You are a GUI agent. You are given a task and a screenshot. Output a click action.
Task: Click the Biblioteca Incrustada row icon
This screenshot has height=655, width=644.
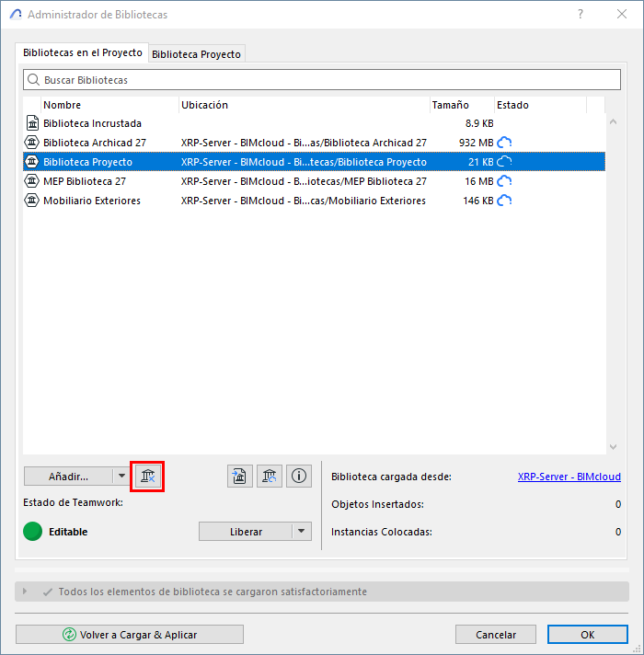tap(32, 123)
